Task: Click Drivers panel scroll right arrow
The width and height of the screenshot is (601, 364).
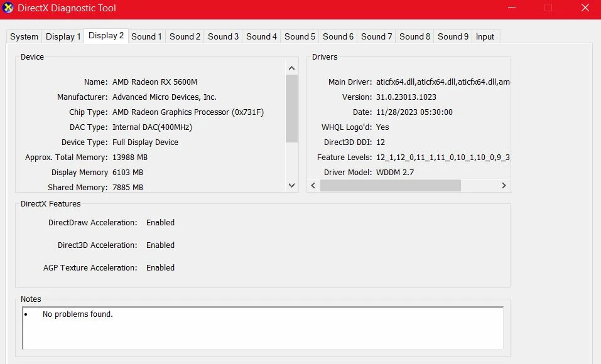Action: coord(504,185)
